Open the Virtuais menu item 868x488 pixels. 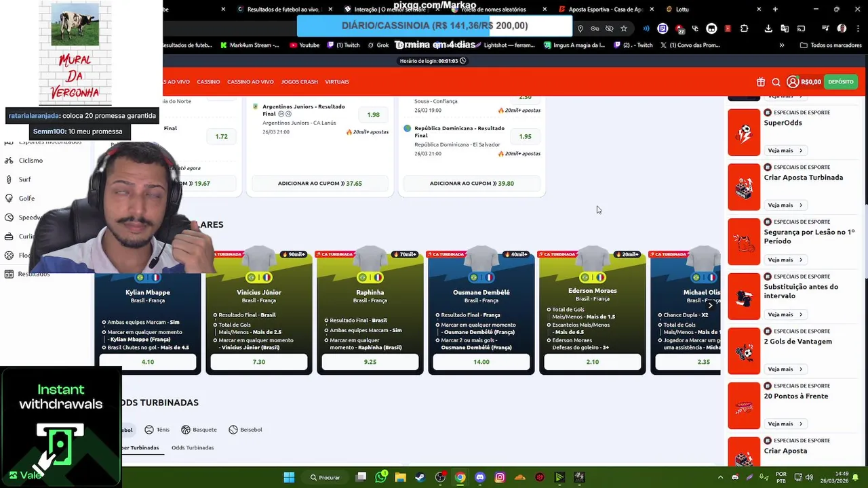(337, 82)
